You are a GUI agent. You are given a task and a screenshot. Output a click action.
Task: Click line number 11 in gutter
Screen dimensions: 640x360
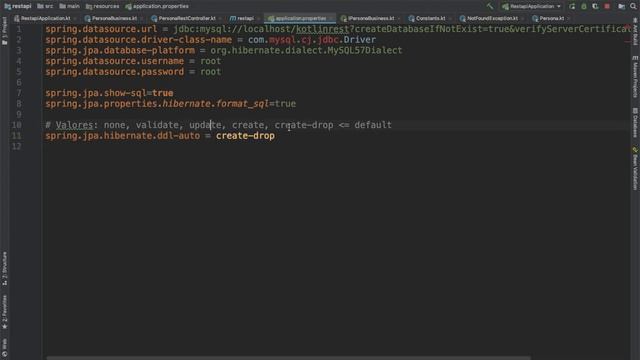[x=16, y=136]
